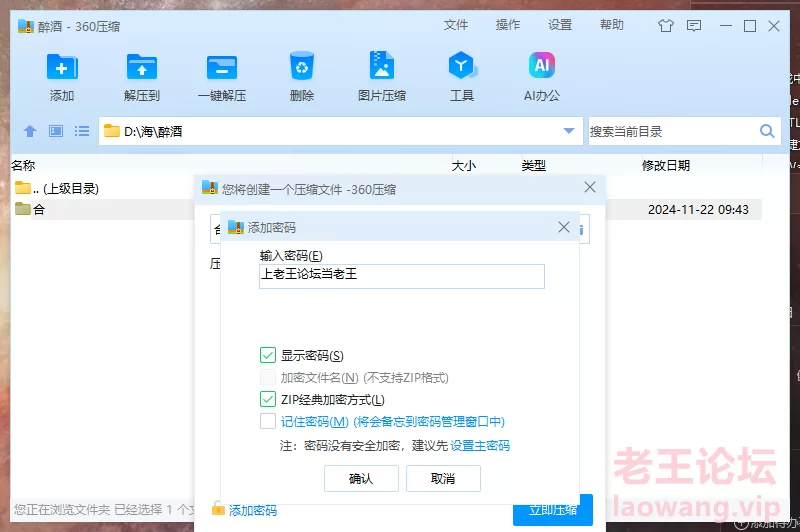
Task: Expand the path address dropdown arrow
Action: (x=569, y=131)
